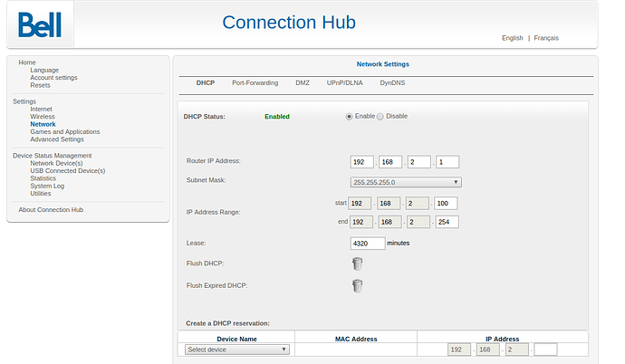The image size is (625, 364).
Task: Click About Connection Hub link
Action: (51, 210)
